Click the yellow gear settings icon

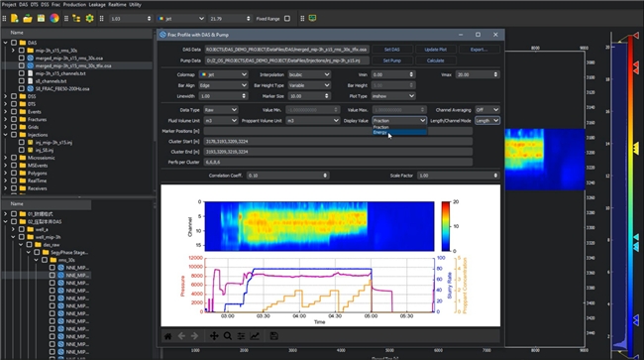tap(89, 18)
